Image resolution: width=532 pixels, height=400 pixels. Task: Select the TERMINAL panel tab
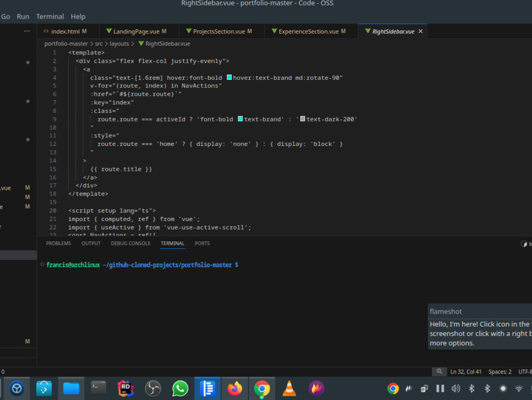(172, 243)
